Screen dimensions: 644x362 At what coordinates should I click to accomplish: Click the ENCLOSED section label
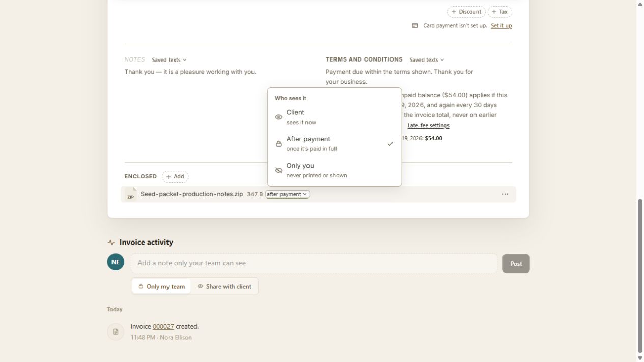141,177
